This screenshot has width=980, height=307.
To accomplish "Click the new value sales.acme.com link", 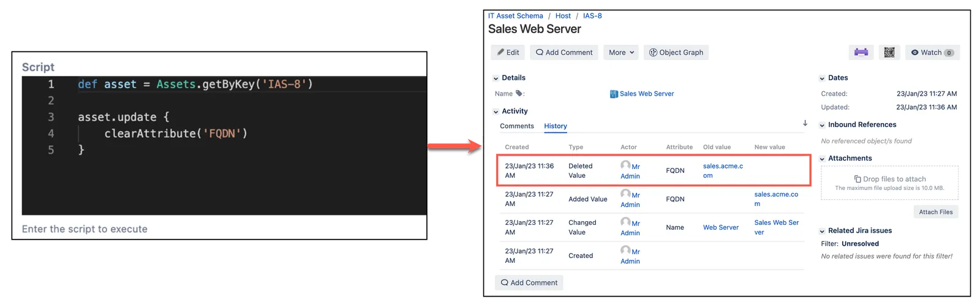I will pos(776,199).
